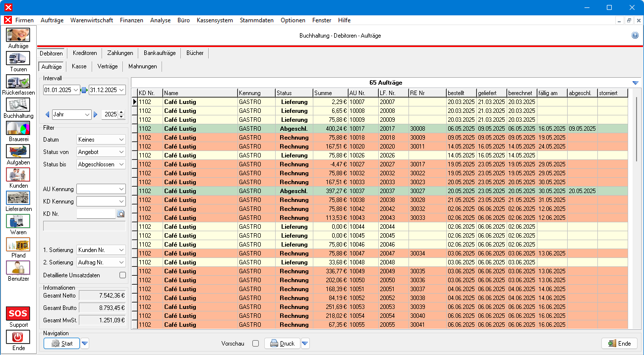The width and height of the screenshot is (644, 355).
Task: Toggle the Vorschau checkbox
Action: 255,344
